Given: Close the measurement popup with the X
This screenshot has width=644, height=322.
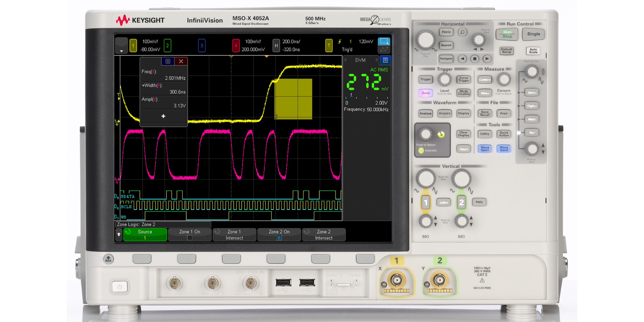Looking at the screenshot, I should pos(181,61).
